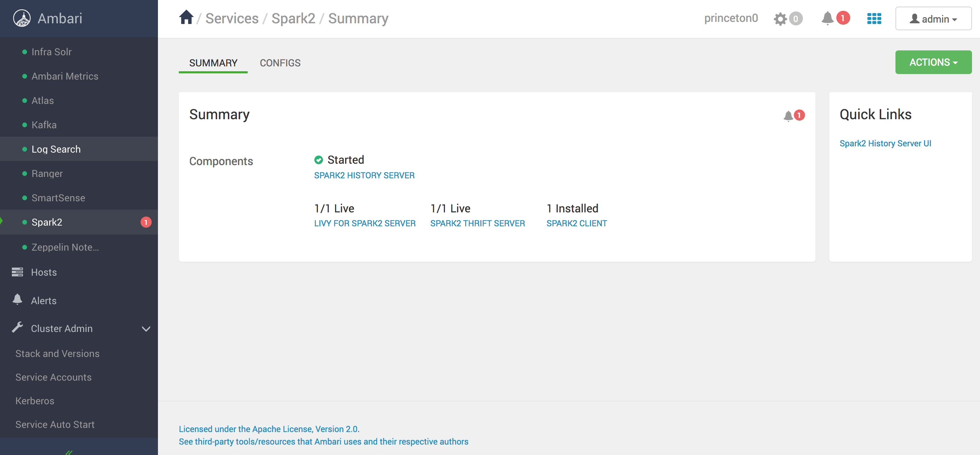Open Spark2 History Server UI link
The width and height of the screenshot is (980, 455).
(885, 143)
